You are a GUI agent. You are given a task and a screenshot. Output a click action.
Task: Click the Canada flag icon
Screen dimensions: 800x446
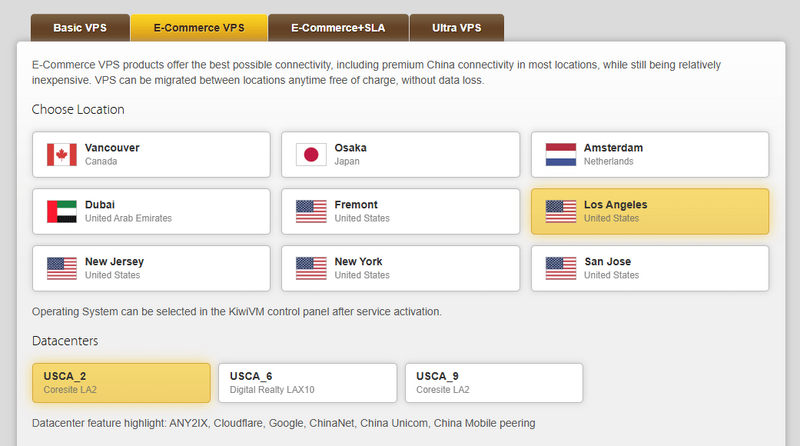(62, 155)
